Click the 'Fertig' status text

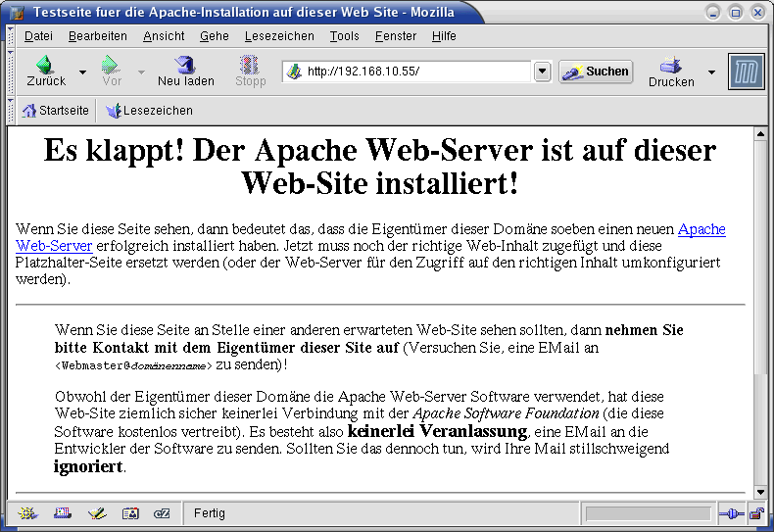(210, 513)
